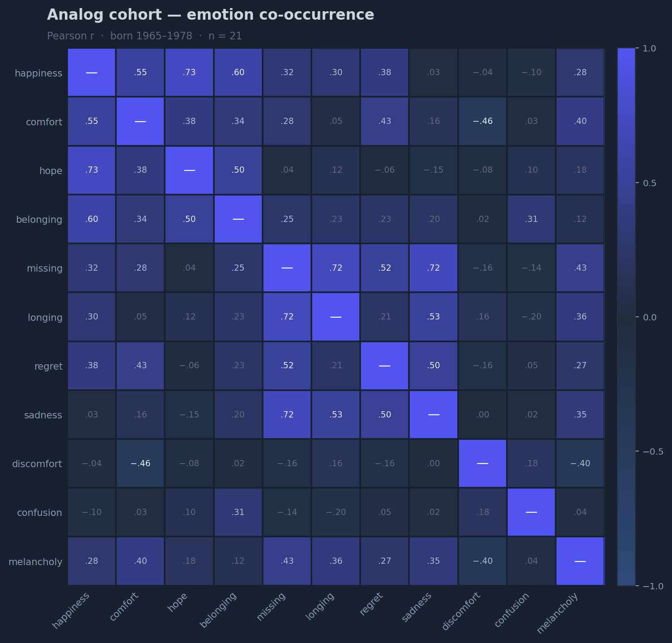Viewport: 672px width, 643px height.
Task: Click the 'belonging' column label at bottom
Action: [218, 610]
